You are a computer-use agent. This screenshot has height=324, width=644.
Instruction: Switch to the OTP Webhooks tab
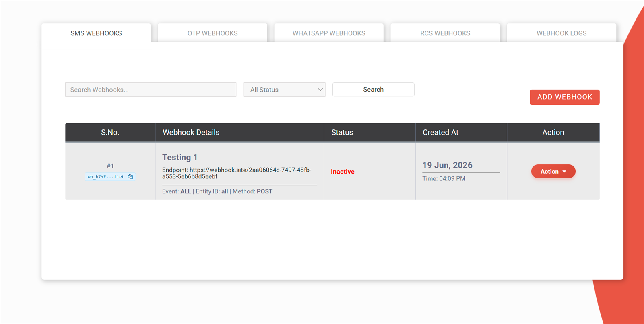point(213,33)
